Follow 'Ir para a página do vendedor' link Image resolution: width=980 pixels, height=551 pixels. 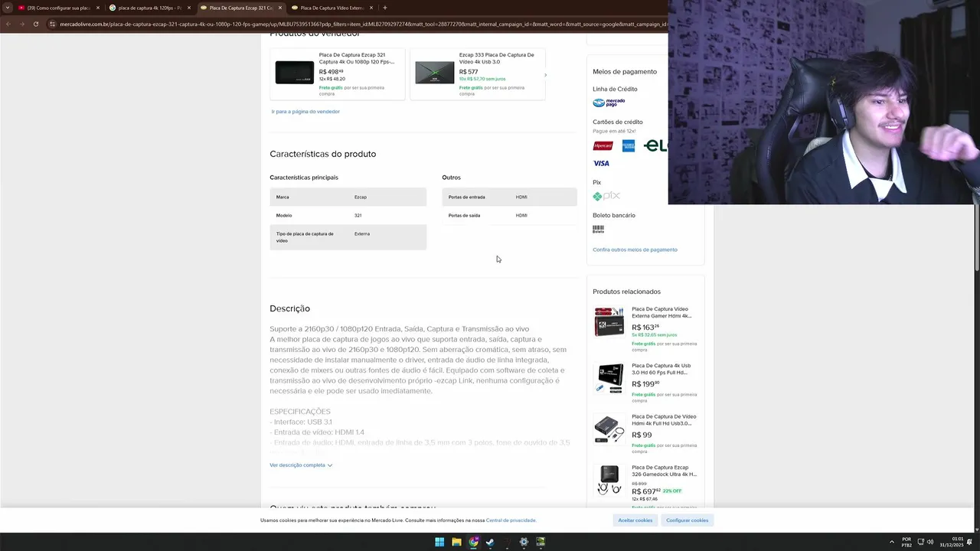(x=305, y=112)
